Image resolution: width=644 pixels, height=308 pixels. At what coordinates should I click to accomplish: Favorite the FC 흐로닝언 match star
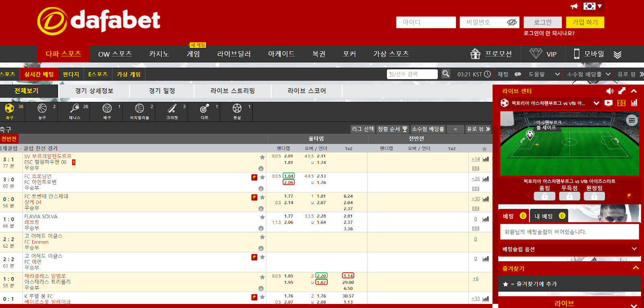(x=262, y=177)
